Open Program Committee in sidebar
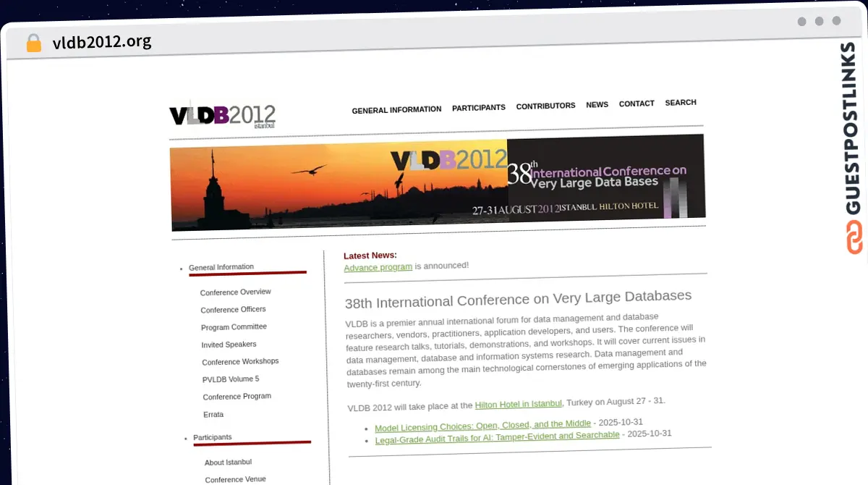Screen dimensions: 868x485 tap(234, 327)
